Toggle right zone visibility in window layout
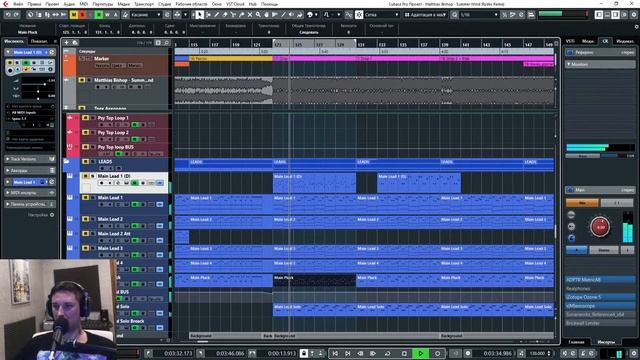The image size is (640, 360). [x=615, y=15]
